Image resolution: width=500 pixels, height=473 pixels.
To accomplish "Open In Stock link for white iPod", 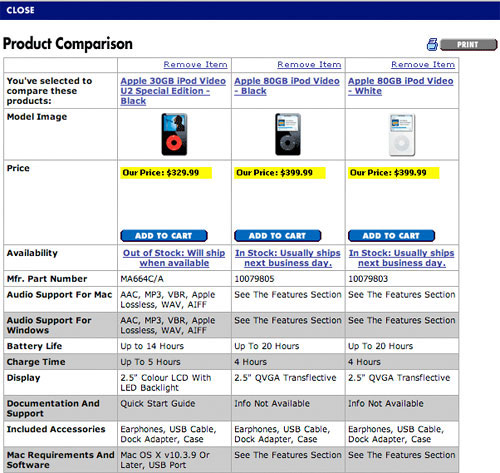I will click(402, 258).
